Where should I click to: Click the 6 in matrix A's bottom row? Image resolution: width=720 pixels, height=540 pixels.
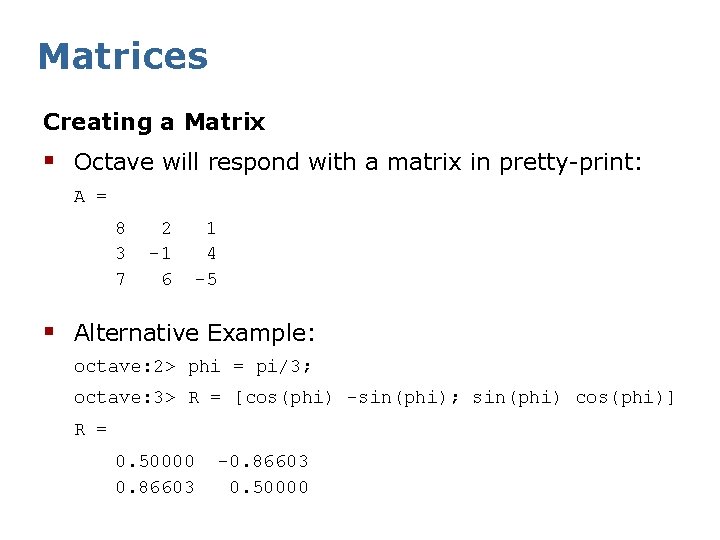tap(166, 280)
